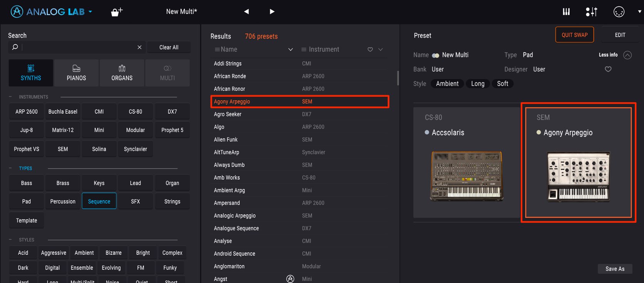Select the CS-80 Accsolaris part thumbnail
Screen dimensions: 644x283
[x=466, y=162]
